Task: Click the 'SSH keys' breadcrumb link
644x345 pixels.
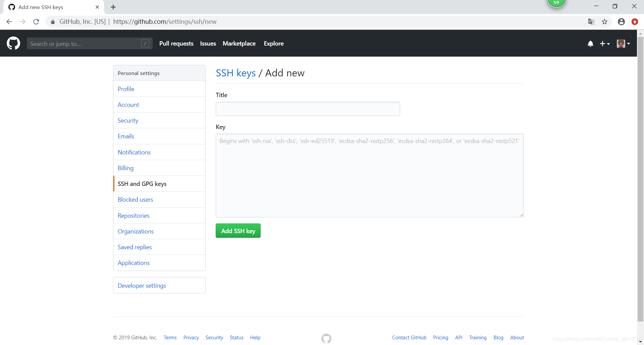Action: 235,73
